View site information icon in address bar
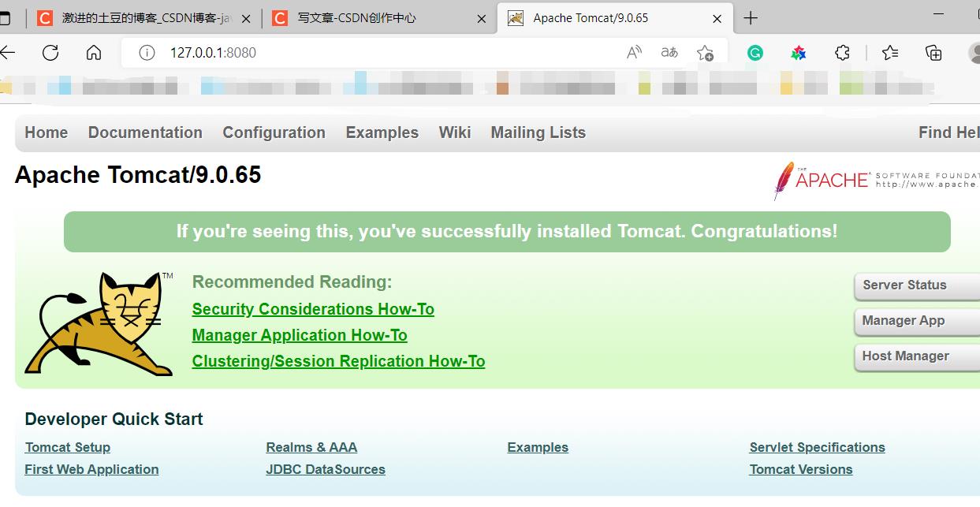 tap(147, 53)
